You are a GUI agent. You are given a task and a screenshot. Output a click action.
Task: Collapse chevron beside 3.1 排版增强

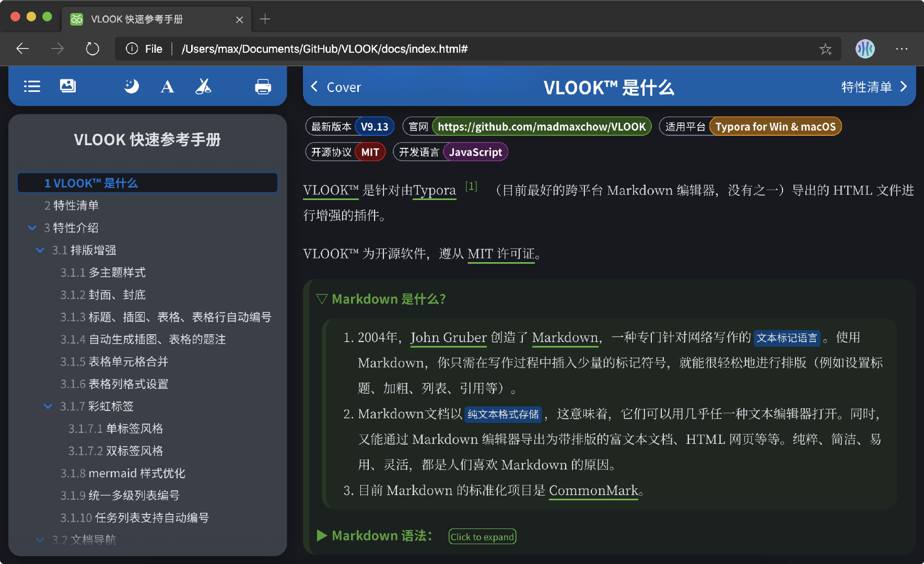(40, 250)
